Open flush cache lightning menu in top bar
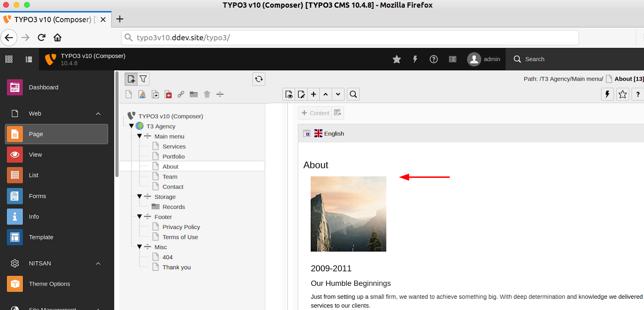Image resolution: width=644 pixels, height=310 pixels. pos(415,59)
